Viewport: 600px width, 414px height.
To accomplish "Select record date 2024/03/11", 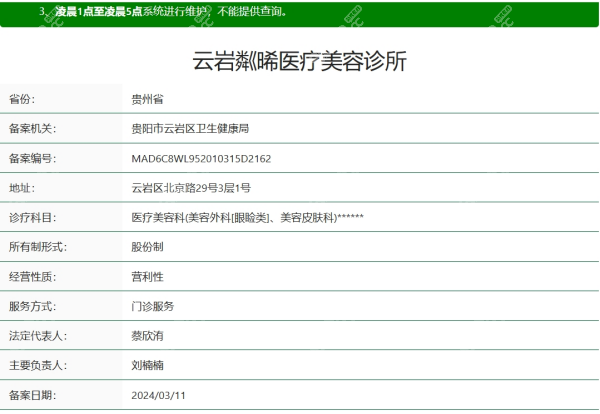I will pyautogui.click(x=158, y=395).
